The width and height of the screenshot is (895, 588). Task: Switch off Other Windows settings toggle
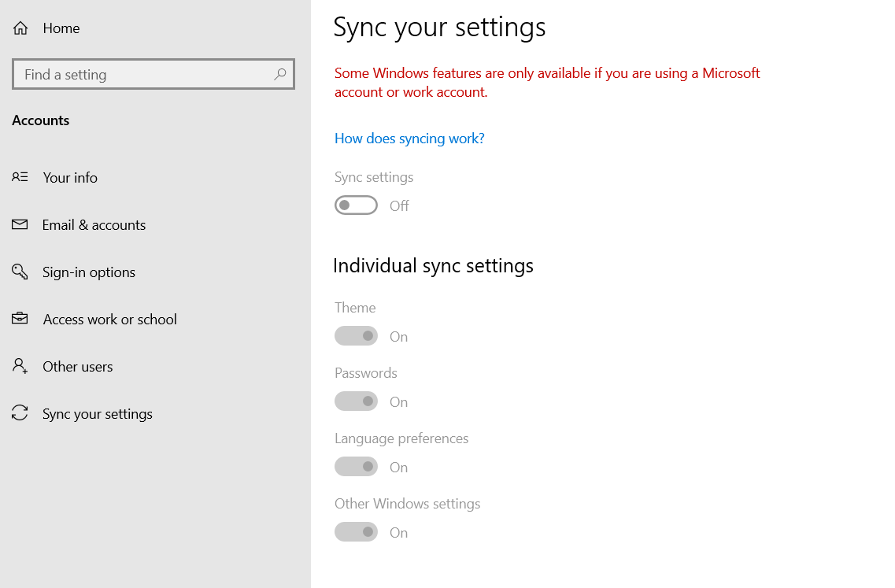point(356,532)
